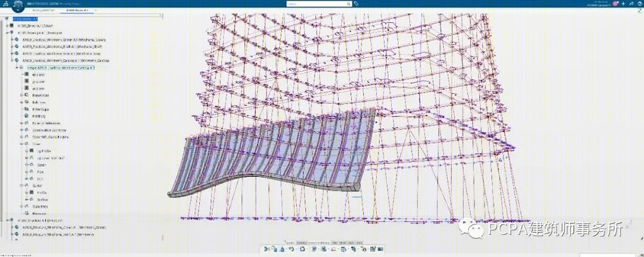Collapse the Gutter geometrical set

point(21,185)
